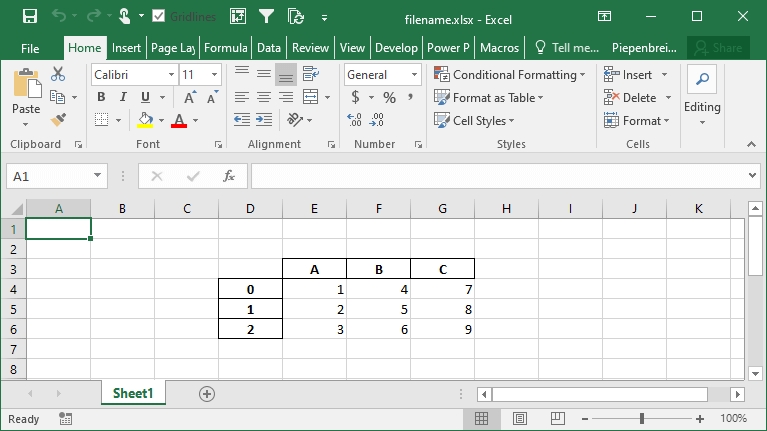Image resolution: width=767 pixels, height=431 pixels.
Task: Open the Data ribbon tab
Action: click(x=268, y=47)
